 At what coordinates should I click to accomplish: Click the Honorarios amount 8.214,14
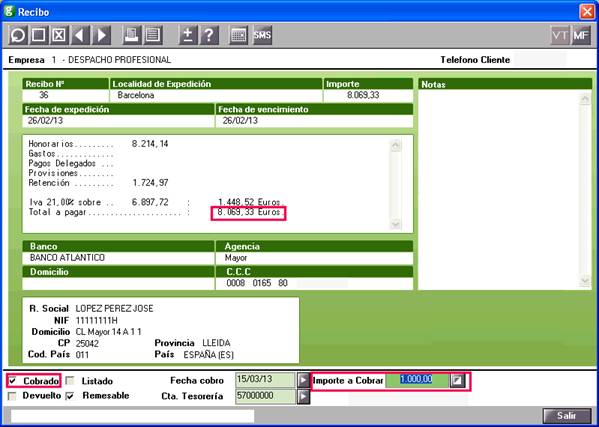click(150, 144)
